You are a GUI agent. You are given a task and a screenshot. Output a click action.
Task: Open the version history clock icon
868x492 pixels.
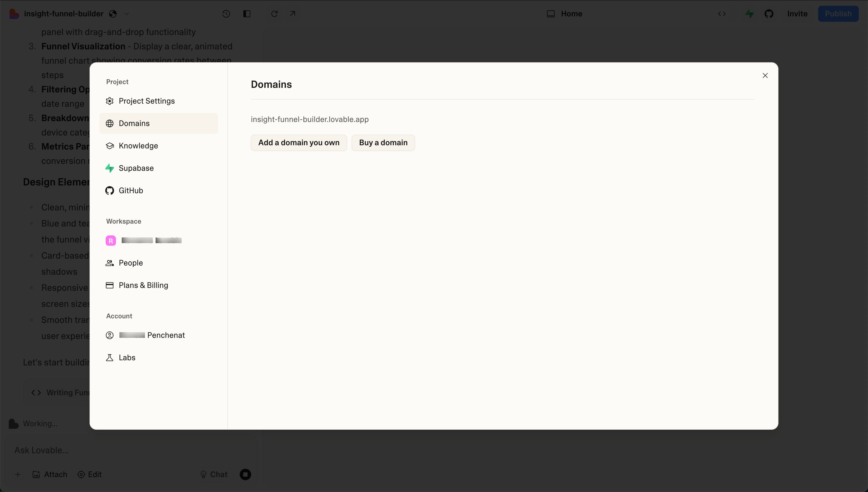tap(226, 14)
